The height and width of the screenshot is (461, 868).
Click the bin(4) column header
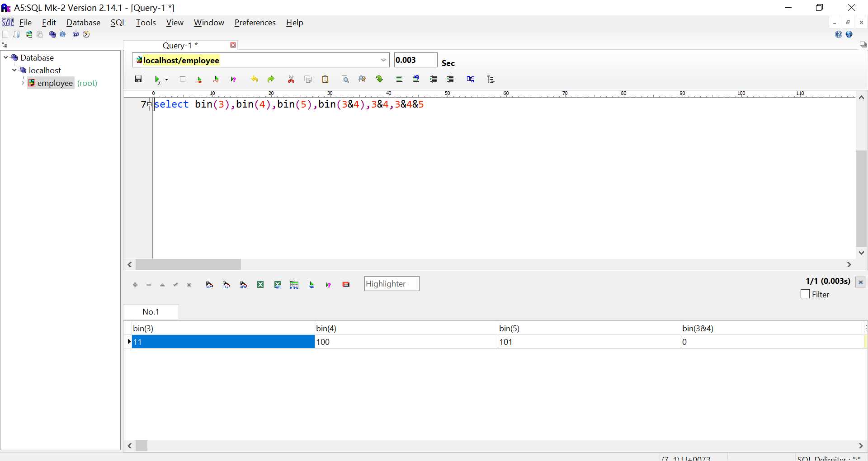point(406,329)
